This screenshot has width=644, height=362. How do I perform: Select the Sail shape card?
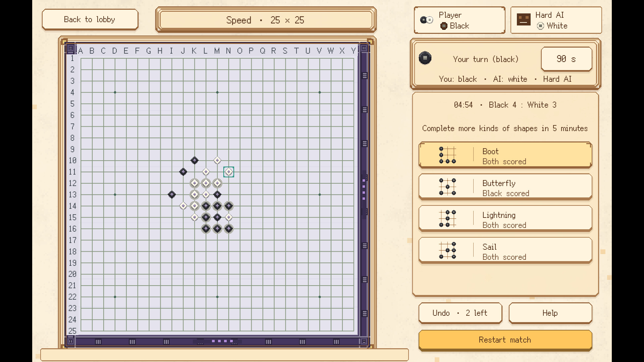(x=505, y=250)
